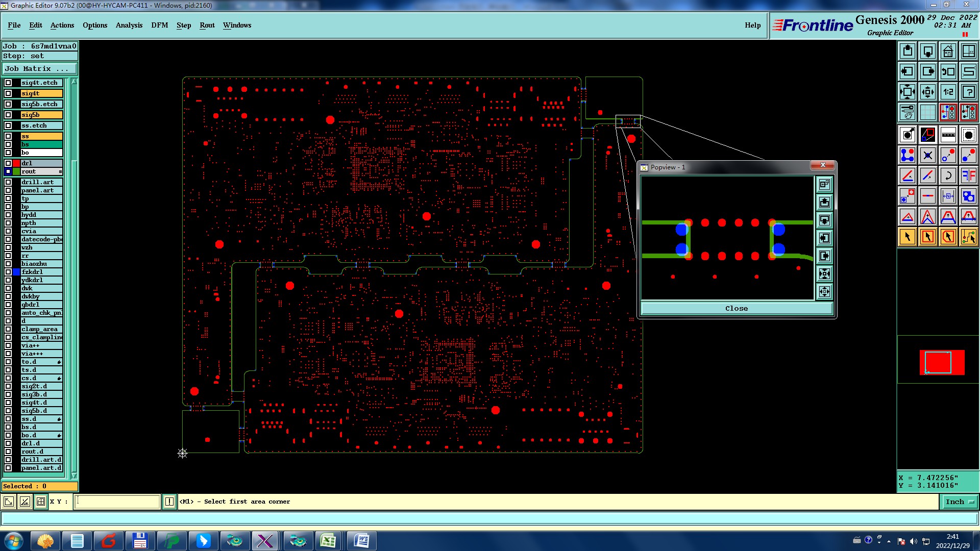Toggle the sig4t layer checkbox
Screen dimensions: 980x551
pyautogui.click(x=8, y=93)
